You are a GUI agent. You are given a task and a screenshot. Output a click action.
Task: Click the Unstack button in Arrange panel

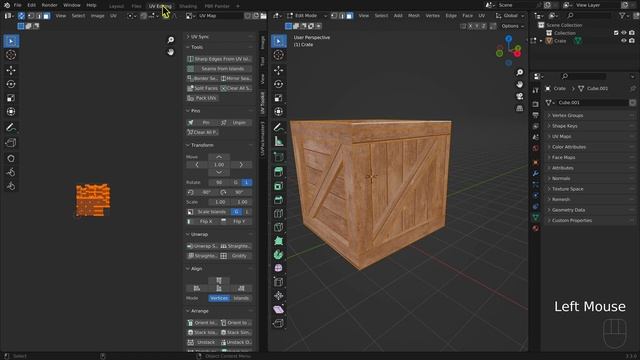(x=202, y=342)
